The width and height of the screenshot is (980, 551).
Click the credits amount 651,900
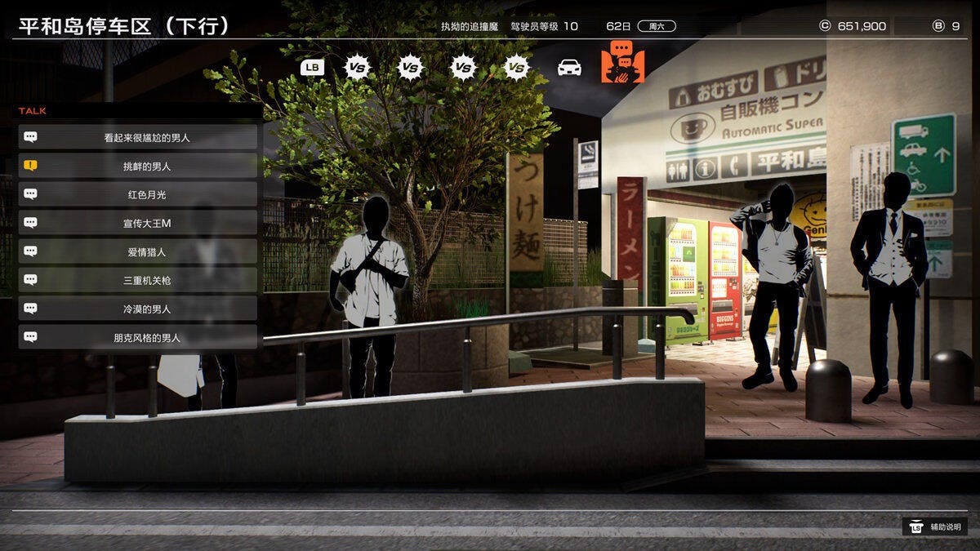tap(862, 26)
